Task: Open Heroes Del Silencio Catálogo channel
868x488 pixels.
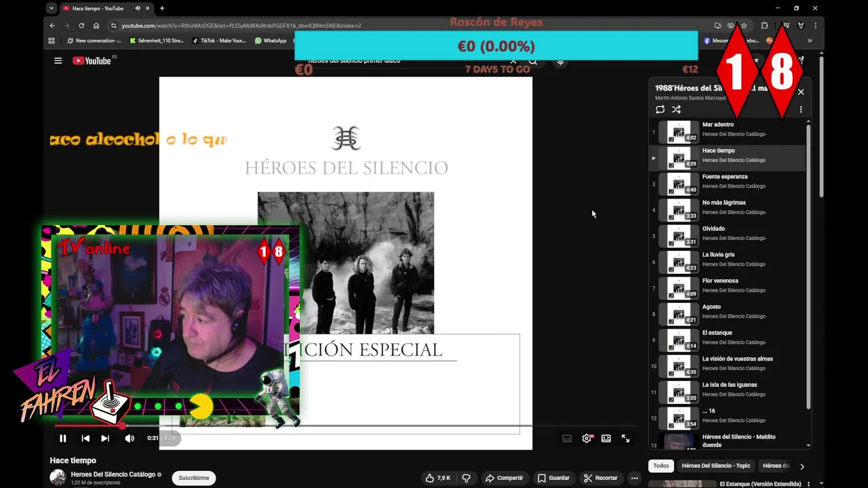Action: 113,474
